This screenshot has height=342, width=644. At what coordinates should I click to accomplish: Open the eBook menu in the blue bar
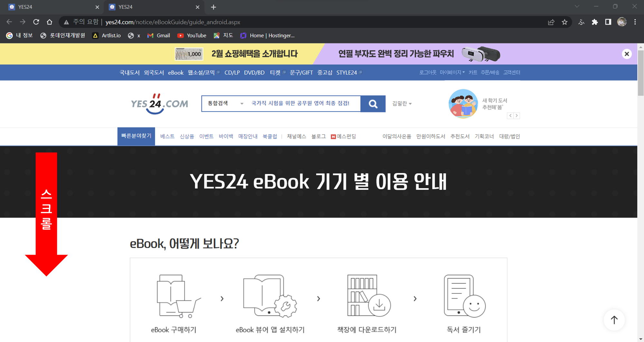(x=175, y=73)
